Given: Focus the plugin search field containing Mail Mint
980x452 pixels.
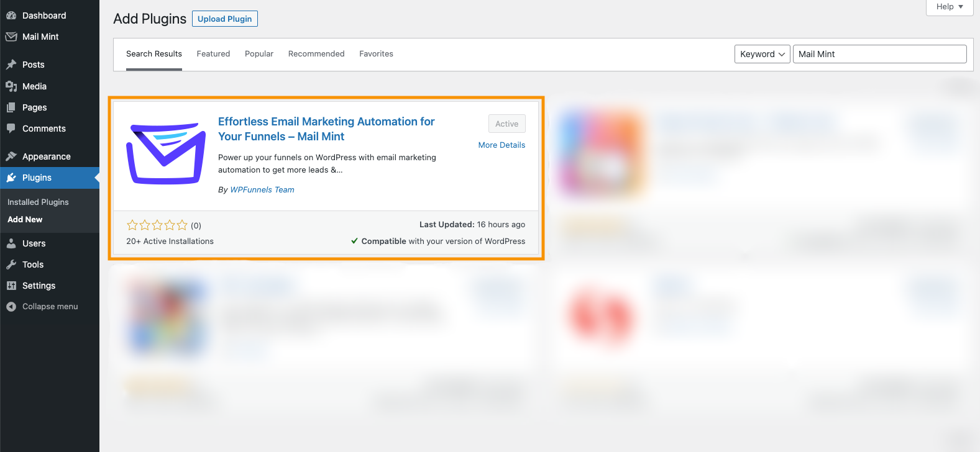Looking at the screenshot, I should [x=880, y=54].
